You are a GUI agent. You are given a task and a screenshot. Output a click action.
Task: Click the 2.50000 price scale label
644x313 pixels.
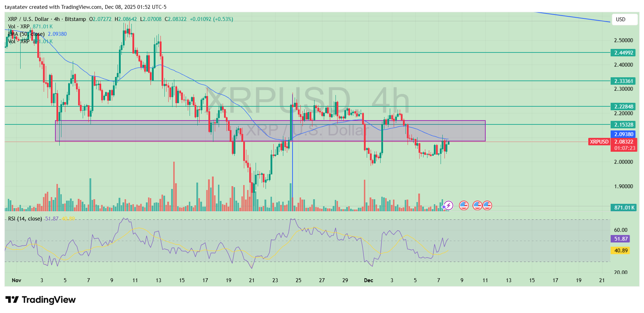point(623,40)
